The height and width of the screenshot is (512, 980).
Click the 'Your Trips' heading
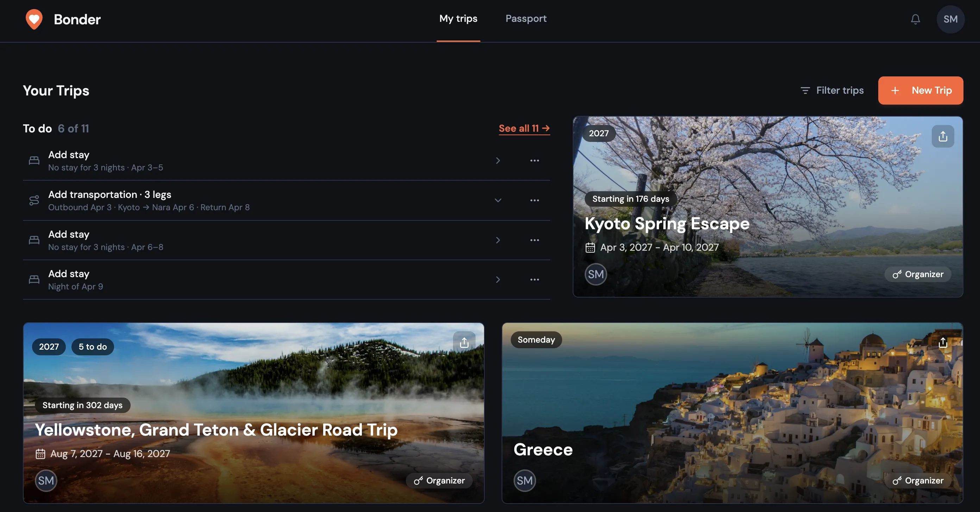pos(56,90)
